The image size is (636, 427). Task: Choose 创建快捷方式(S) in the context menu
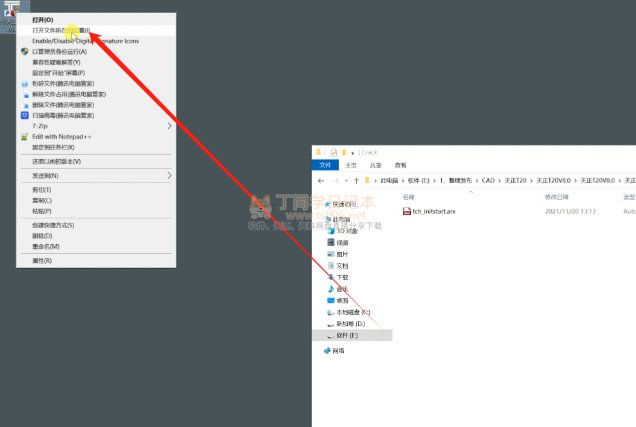(x=96, y=225)
